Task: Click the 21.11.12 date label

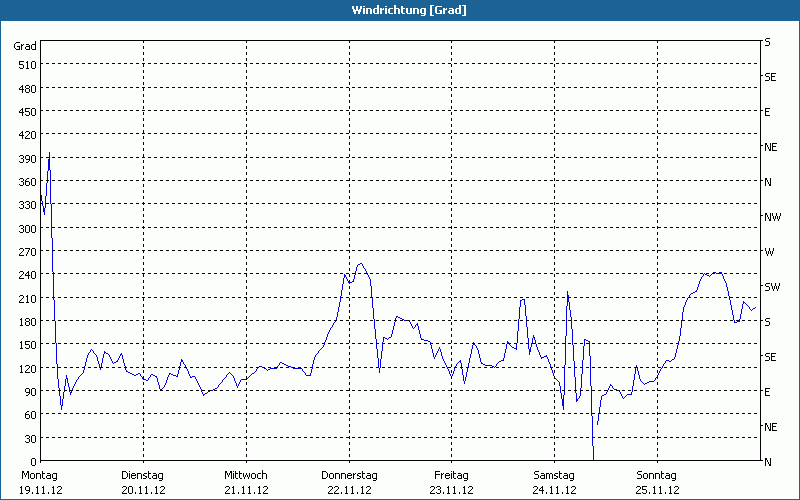Action: click(246, 490)
